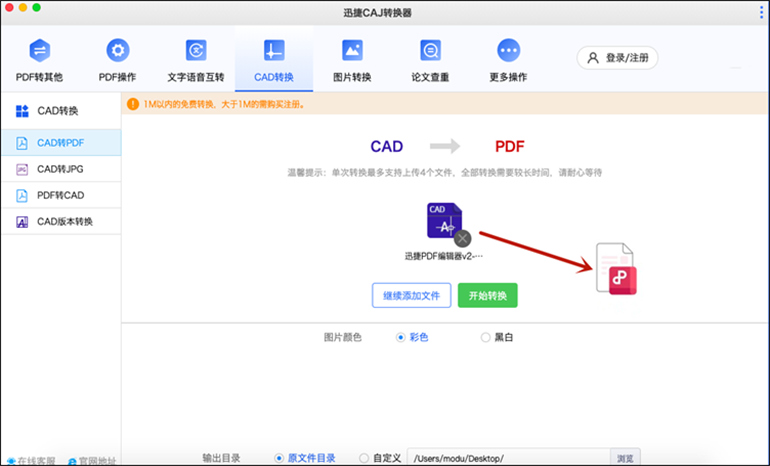The height and width of the screenshot is (466, 770).
Task: Click the CAD转PDF file icon in sidebar
Action: (22, 143)
